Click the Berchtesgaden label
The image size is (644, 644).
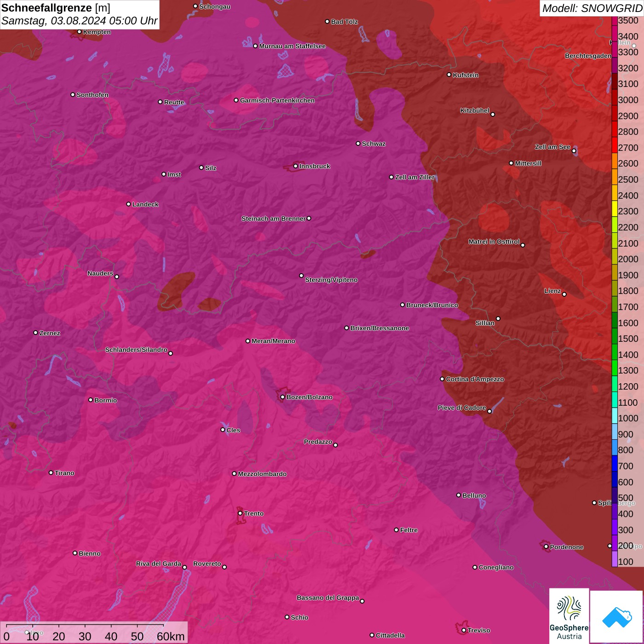[588, 56]
